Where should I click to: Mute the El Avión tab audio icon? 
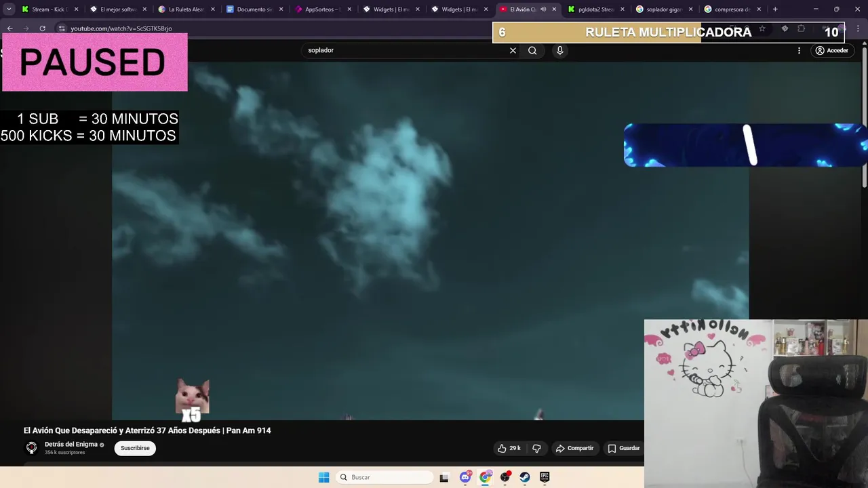543,9
